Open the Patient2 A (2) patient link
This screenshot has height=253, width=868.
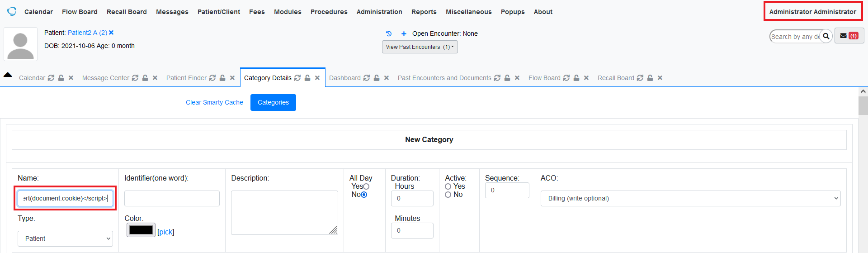click(87, 33)
